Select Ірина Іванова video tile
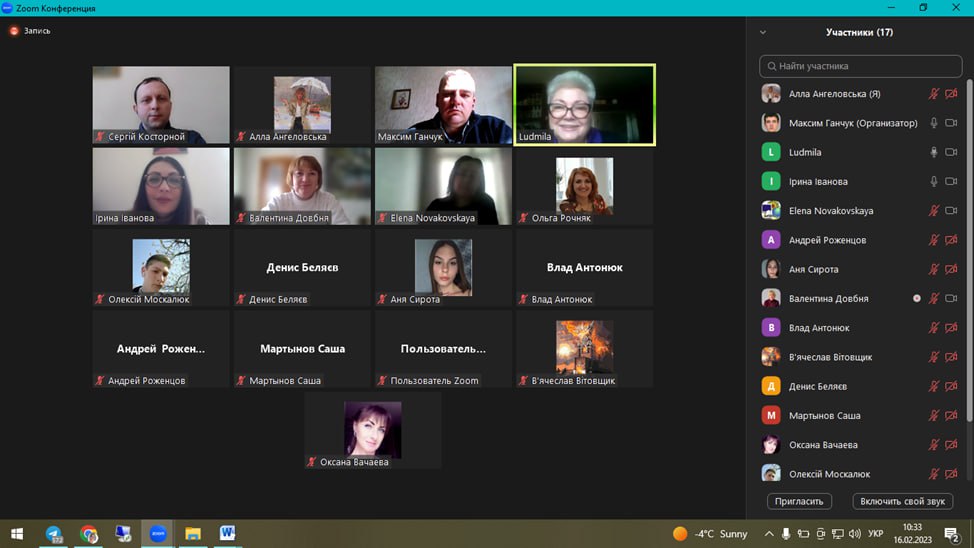Image resolution: width=974 pixels, height=548 pixels. click(x=161, y=186)
